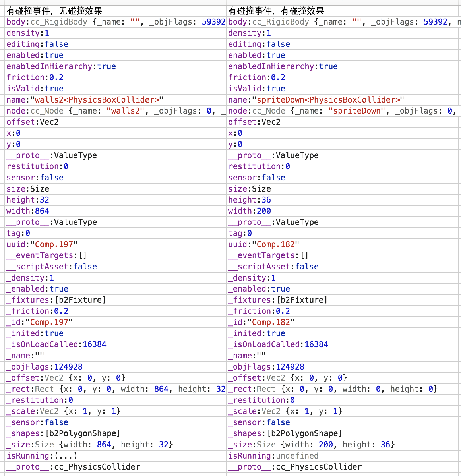Select width:200 cell
461x476 pixels.
click(x=342, y=211)
